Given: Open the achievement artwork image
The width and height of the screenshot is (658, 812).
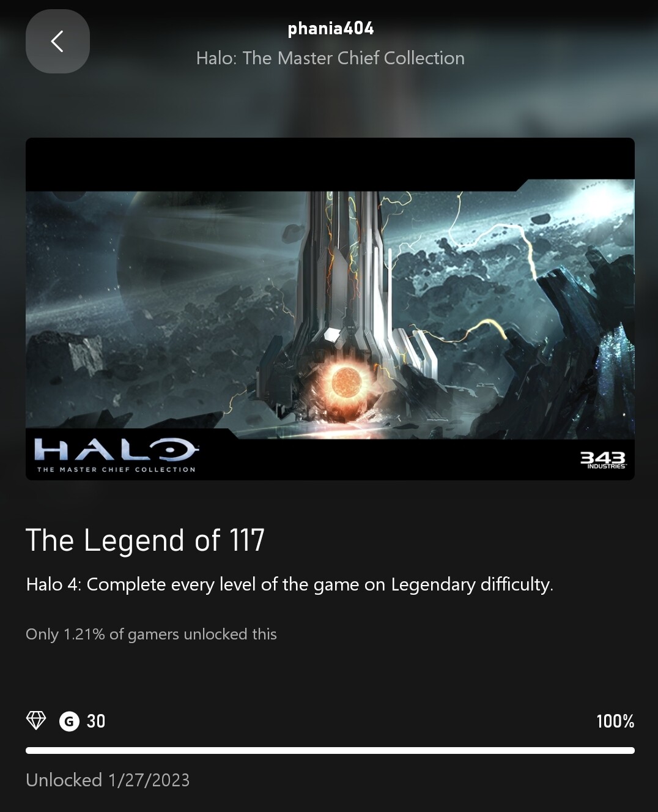Looking at the screenshot, I should pos(330,309).
